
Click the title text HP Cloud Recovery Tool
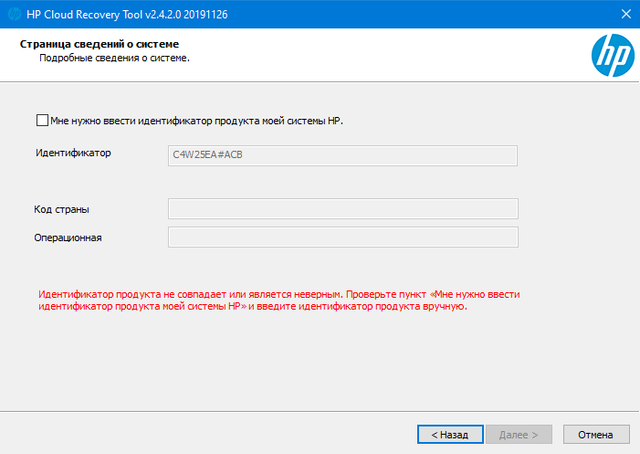pyautogui.click(x=84, y=15)
